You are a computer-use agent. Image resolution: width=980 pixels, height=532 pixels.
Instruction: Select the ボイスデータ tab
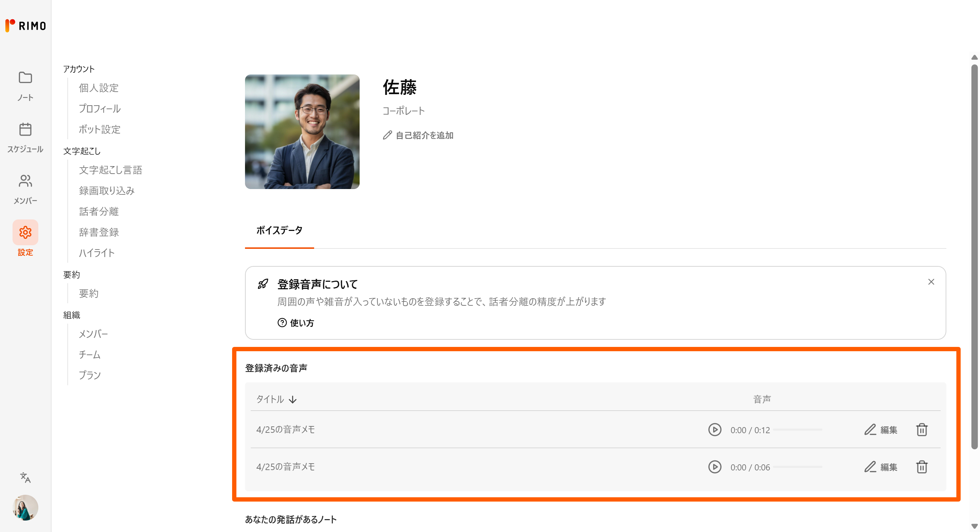point(279,231)
